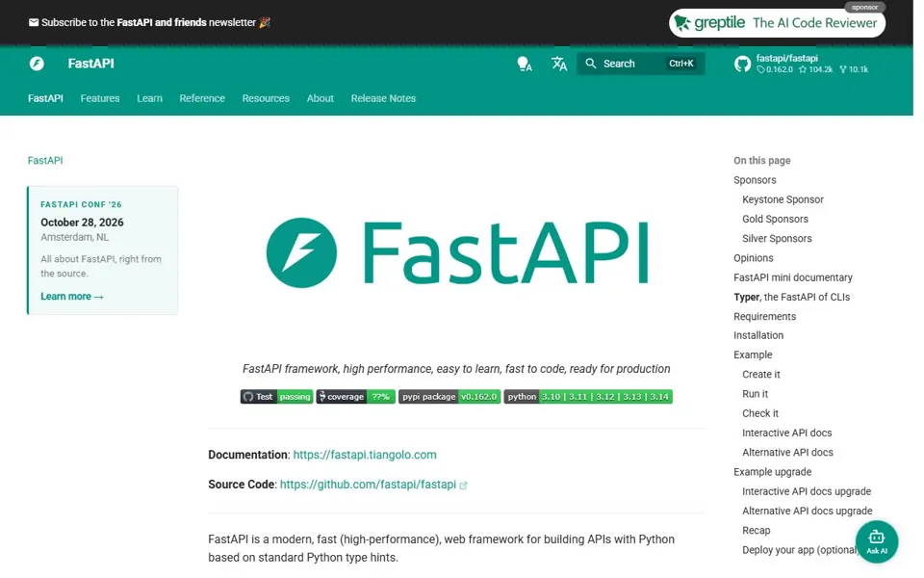The image size is (924, 578).
Task: Click the Ctrl+K shortcut hint
Action: click(681, 64)
